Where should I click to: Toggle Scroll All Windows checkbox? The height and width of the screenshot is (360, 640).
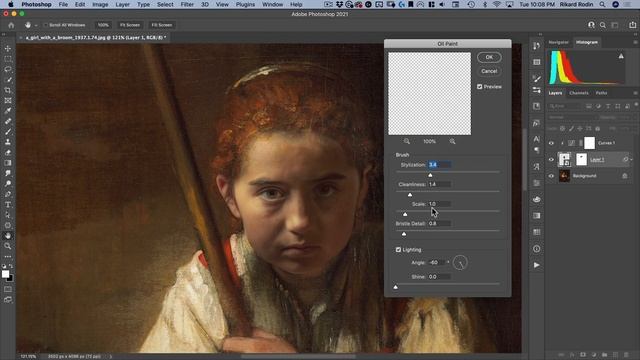(x=45, y=25)
